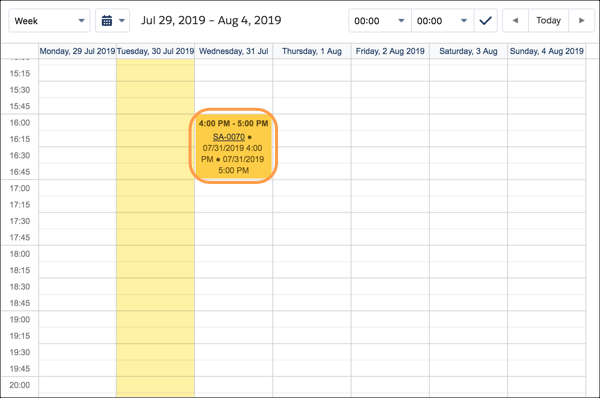Click the 17:00 time label

[x=20, y=188]
